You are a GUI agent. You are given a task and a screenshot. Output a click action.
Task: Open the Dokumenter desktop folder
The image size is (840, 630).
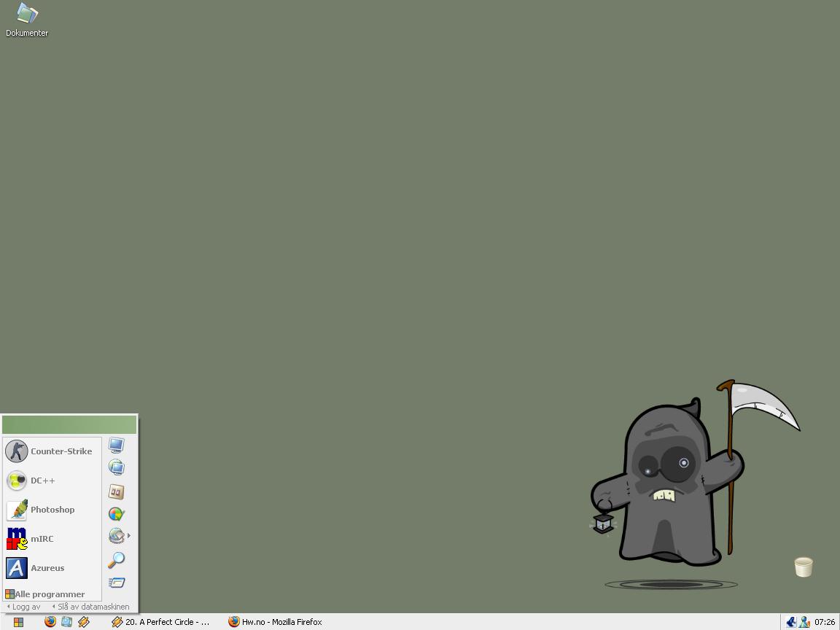[x=27, y=20]
